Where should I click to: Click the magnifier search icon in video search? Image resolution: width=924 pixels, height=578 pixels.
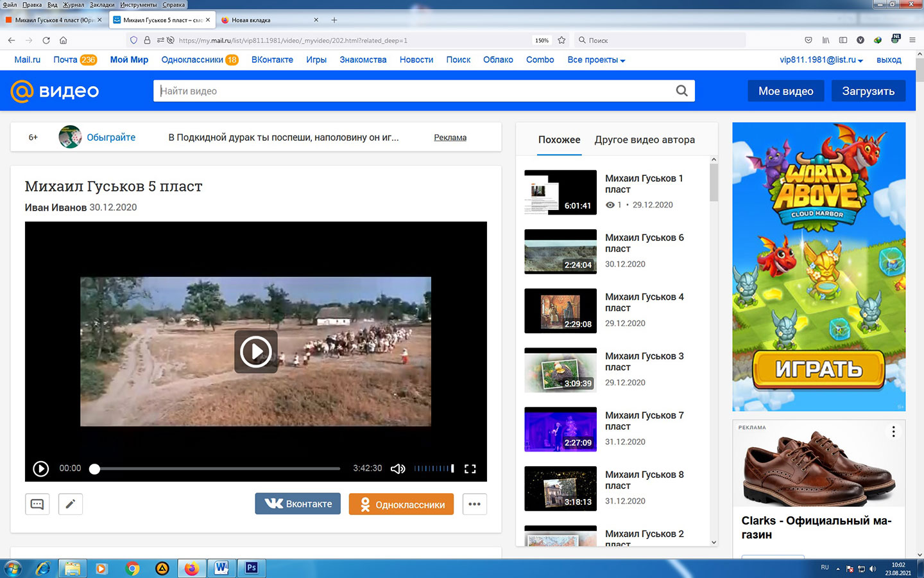click(681, 91)
